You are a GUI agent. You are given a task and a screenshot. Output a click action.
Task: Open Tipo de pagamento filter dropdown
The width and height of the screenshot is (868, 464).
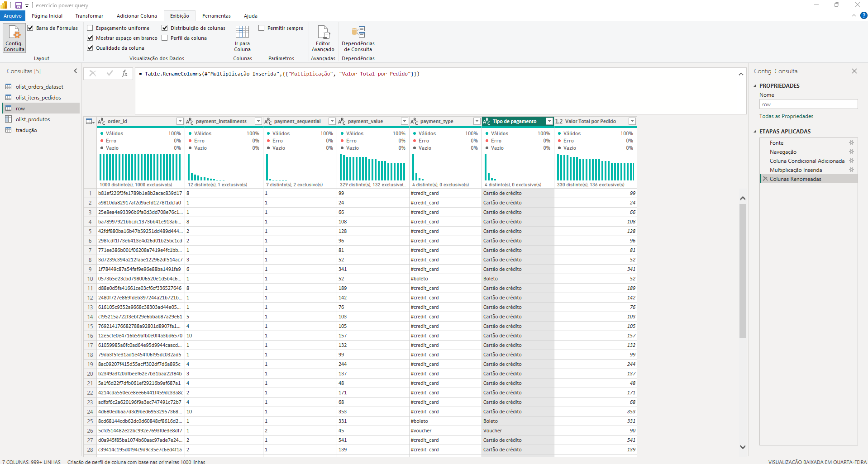[x=549, y=121]
